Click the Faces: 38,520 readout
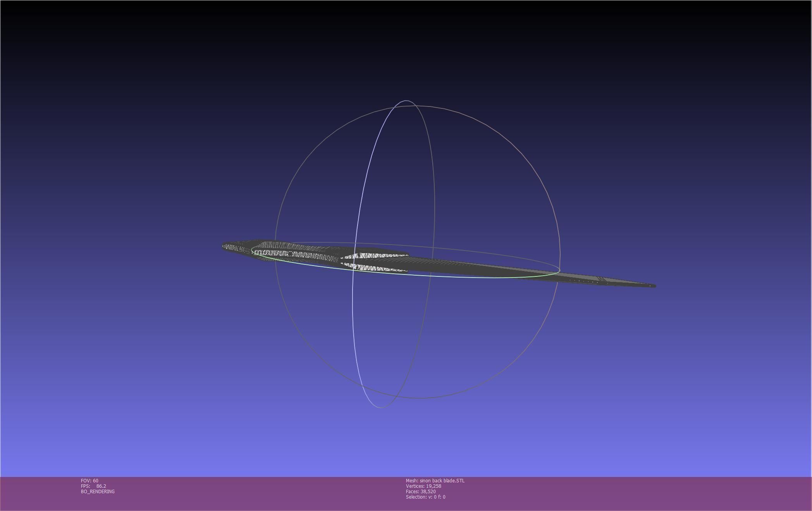812x511 pixels. point(421,491)
